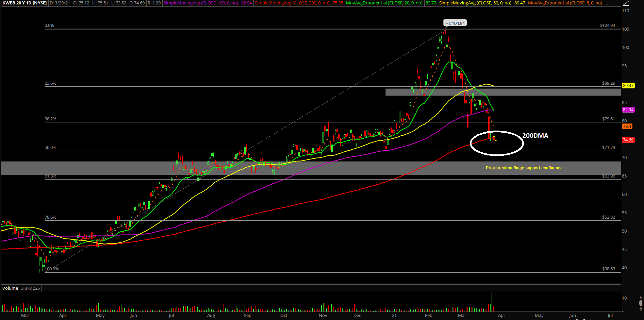
Task: Click the 110 price axis tick label
Action: pyautogui.click(x=626, y=11)
